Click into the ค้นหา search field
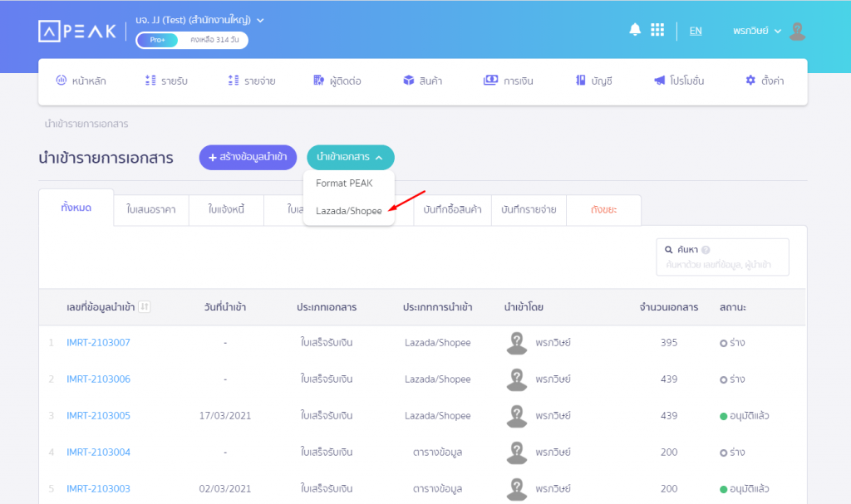Screen dimensions: 851x504 tap(721, 265)
